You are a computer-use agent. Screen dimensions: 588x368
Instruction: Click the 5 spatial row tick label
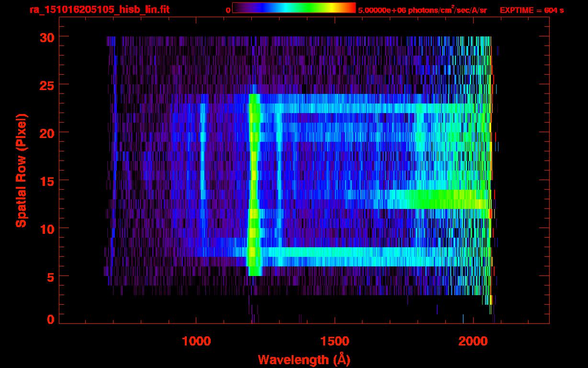50,276
